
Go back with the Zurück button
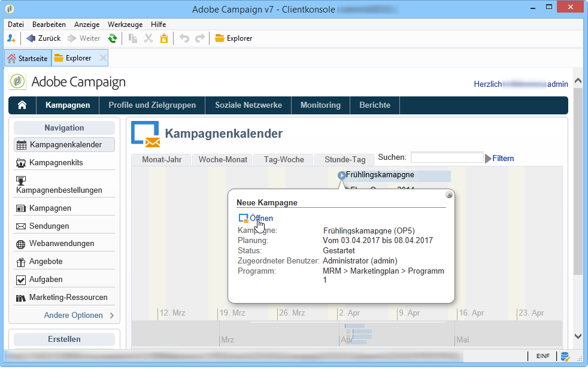[x=44, y=38]
